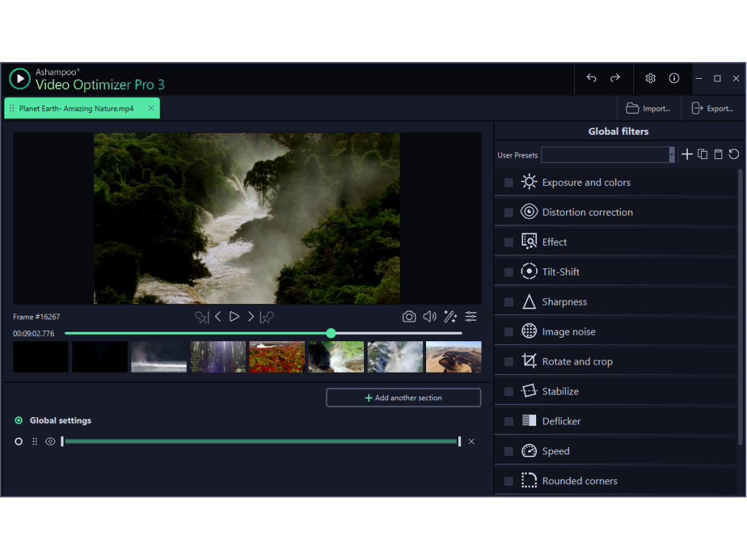Click the redo arrow in title bar
The image size is (747, 560).
click(615, 79)
